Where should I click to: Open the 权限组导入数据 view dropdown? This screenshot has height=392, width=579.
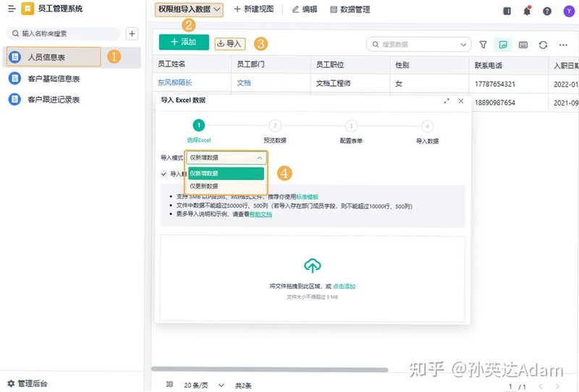pyautogui.click(x=189, y=9)
